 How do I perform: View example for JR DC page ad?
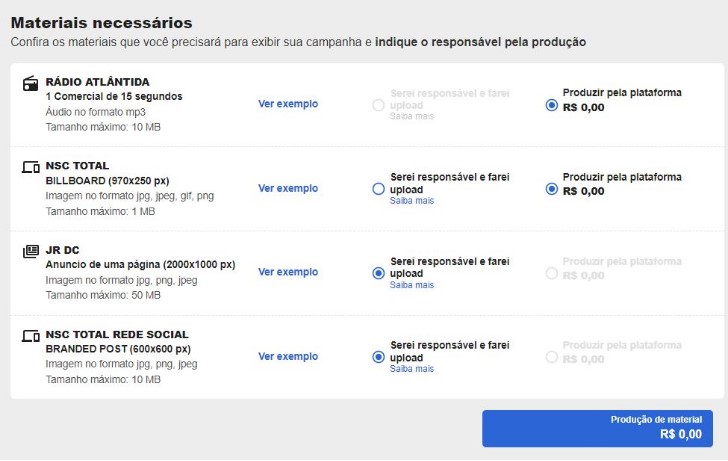click(288, 272)
